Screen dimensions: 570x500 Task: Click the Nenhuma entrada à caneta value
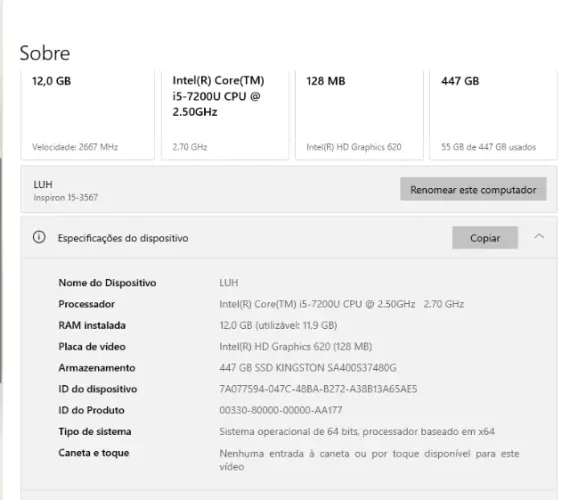(x=369, y=460)
